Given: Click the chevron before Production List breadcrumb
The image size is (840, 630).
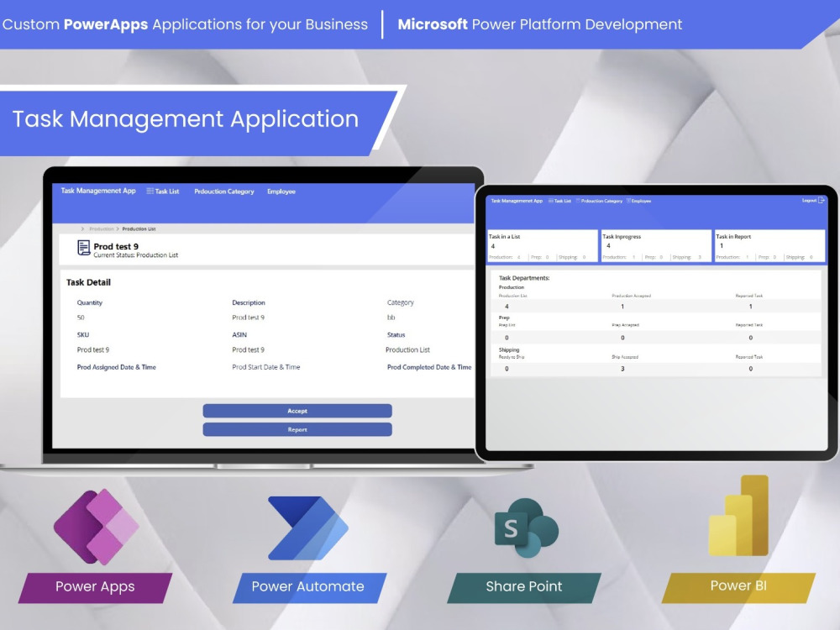Looking at the screenshot, I should [x=118, y=228].
